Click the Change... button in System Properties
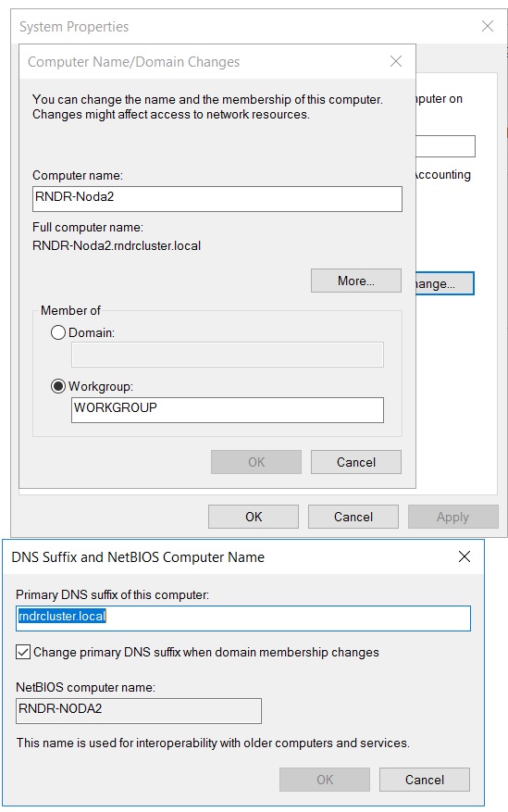 tap(445, 283)
